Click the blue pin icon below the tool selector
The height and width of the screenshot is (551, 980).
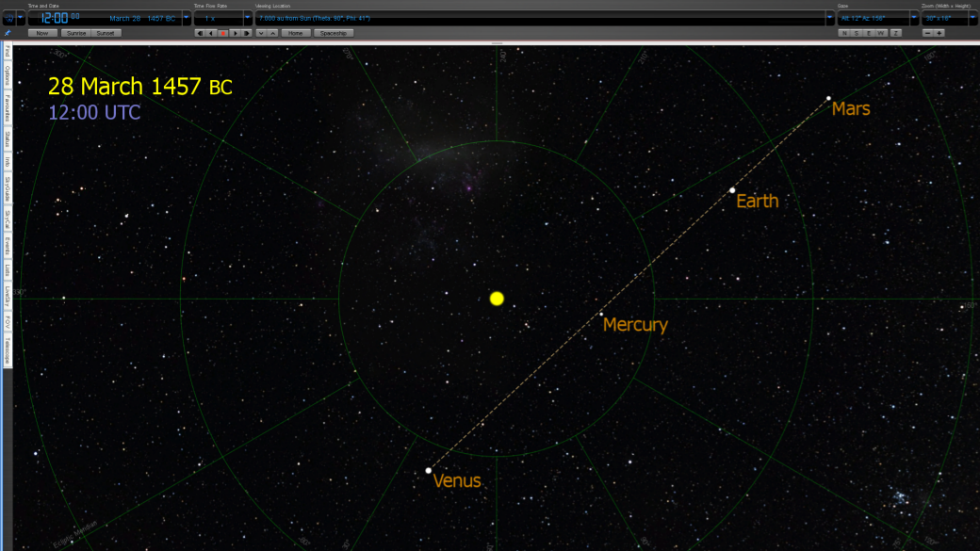pyautogui.click(x=8, y=33)
